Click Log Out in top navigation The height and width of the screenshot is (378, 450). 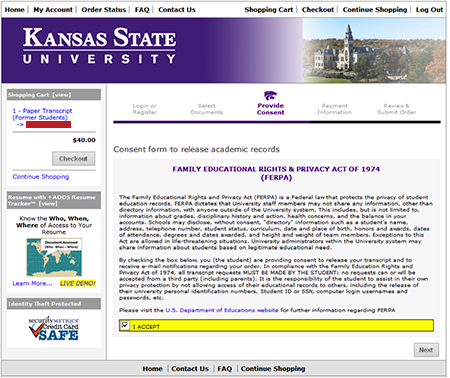coord(430,10)
